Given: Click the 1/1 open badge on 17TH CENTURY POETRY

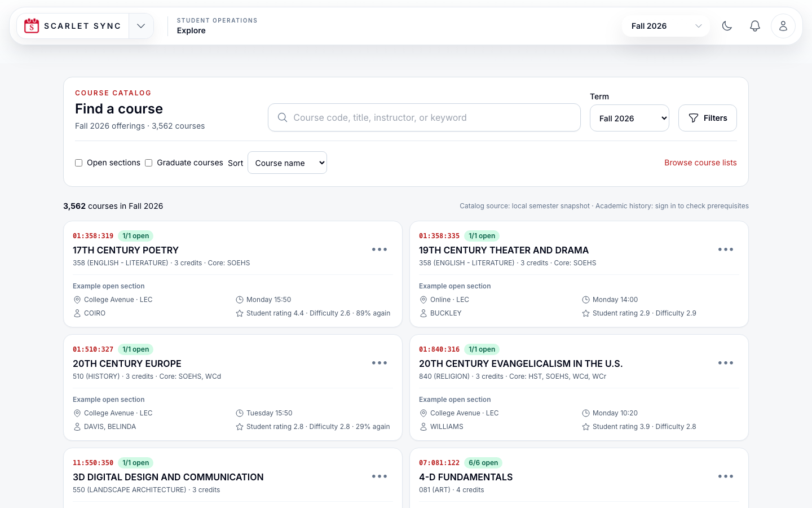Looking at the screenshot, I should tap(135, 236).
